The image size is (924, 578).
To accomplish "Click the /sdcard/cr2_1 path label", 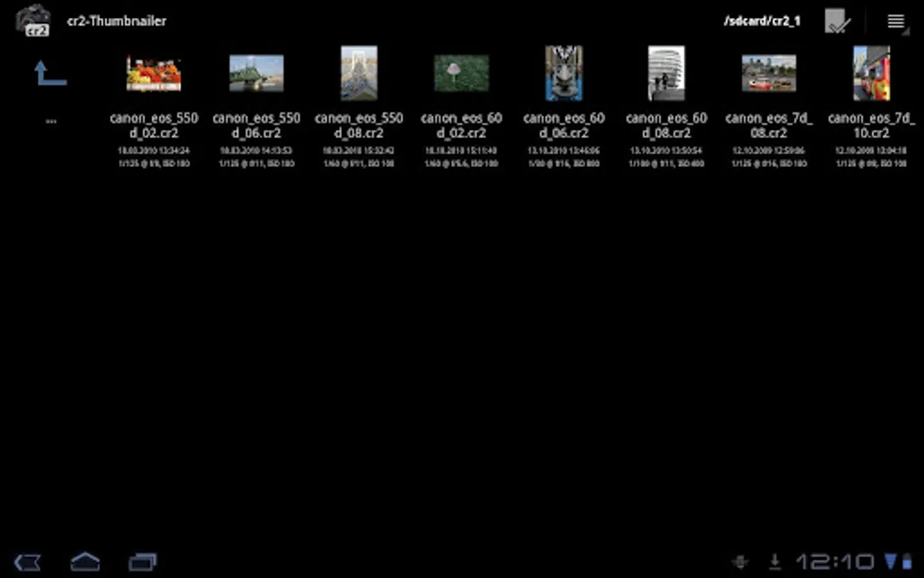I will pyautogui.click(x=762, y=21).
